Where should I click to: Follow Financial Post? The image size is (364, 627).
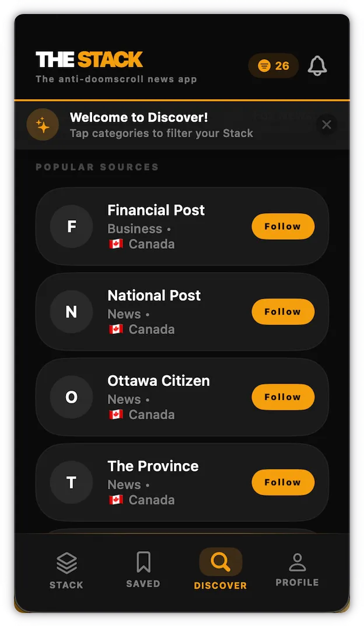click(x=283, y=227)
